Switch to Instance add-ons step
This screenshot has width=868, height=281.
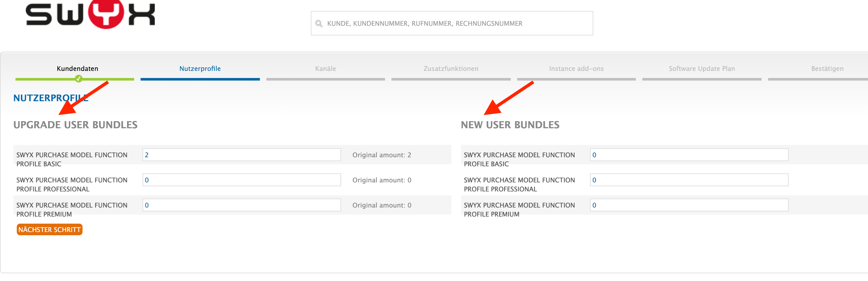coord(576,69)
